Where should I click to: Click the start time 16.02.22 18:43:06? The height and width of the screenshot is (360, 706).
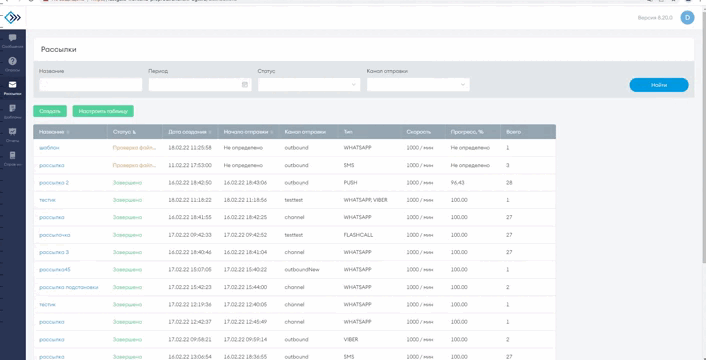coord(245,183)
